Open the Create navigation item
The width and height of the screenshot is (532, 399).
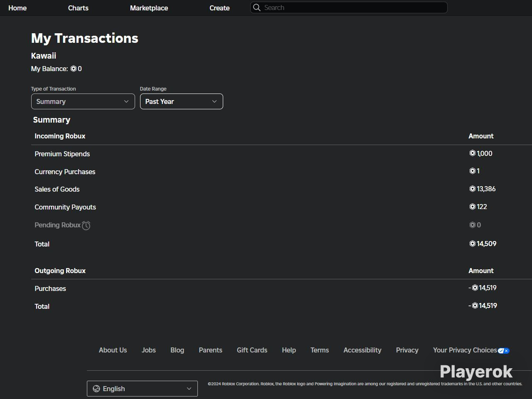click(219, 8)
